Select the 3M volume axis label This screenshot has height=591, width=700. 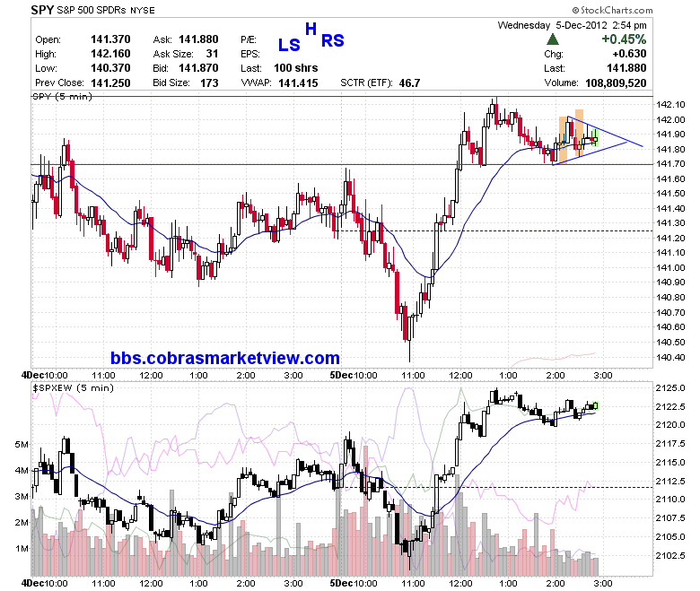pos(22,496)
